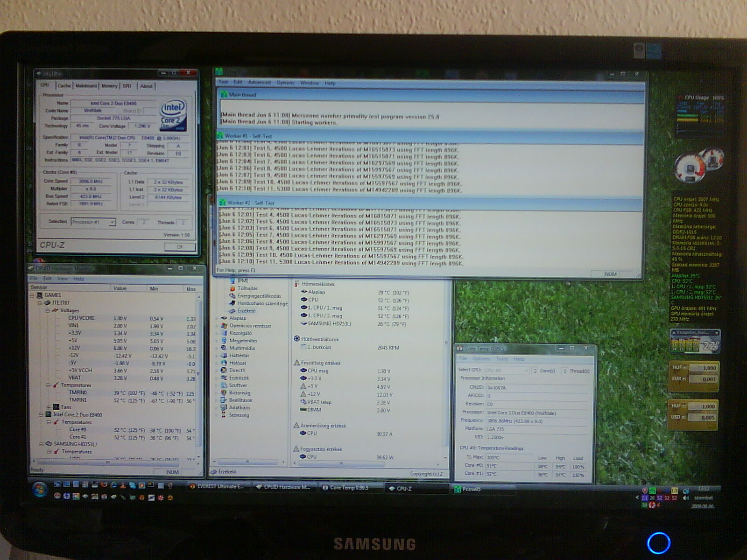This screenshot has height=560, width=747.
Task: Click the Operációs rendszer Windows icon
Action: pos(224,326)
